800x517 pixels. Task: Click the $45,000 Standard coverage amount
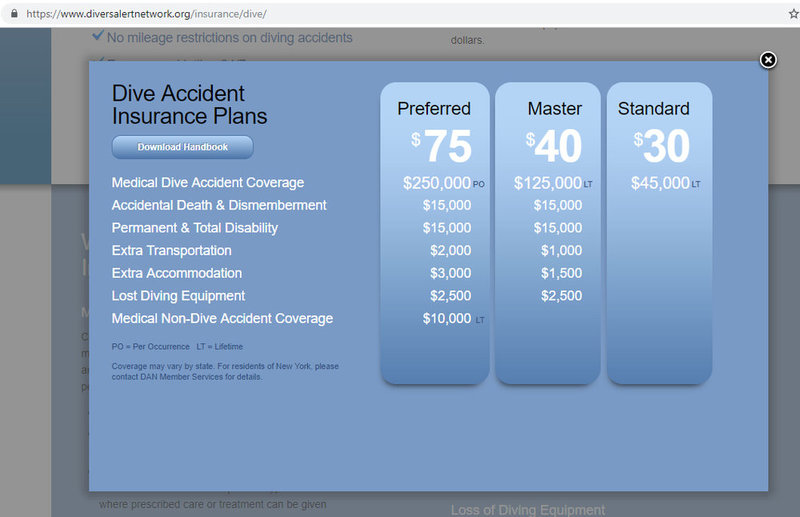[660, 183]
